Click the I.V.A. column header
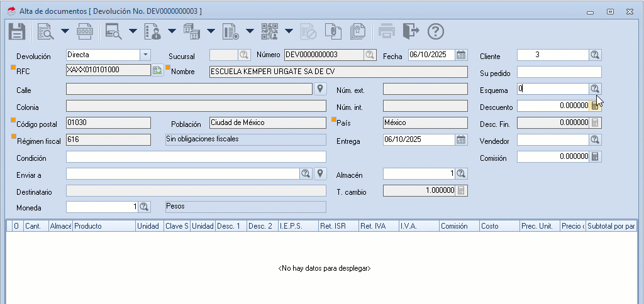 (418, 225)
